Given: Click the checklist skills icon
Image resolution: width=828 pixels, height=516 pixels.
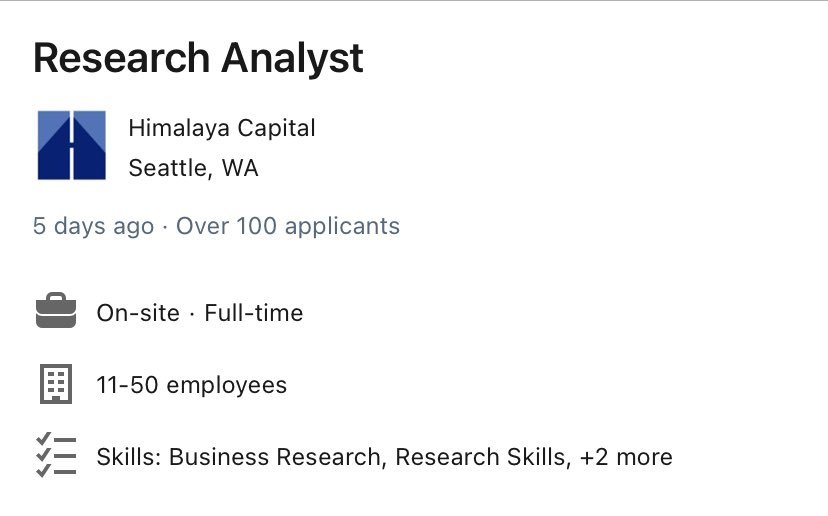Looking at the screenshot, I should click(56, 456).
